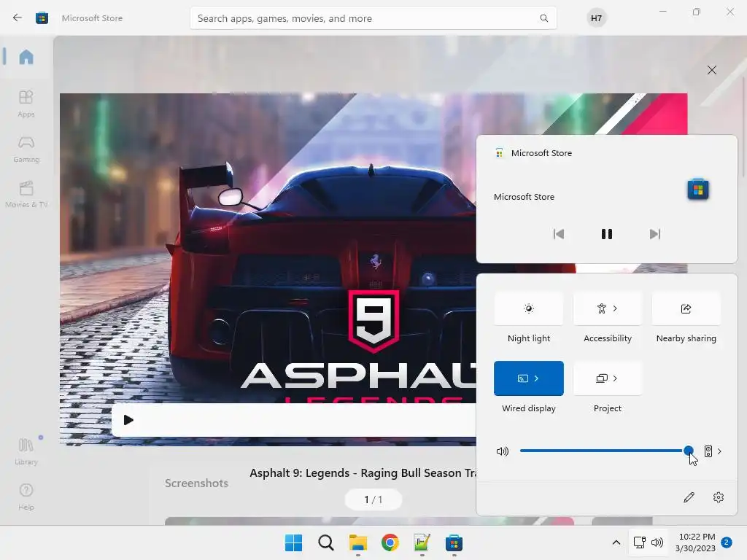Click the Asphalt 9 video thumbnail
This screenshot has width=747, height=560.
[x=268, y=269]
